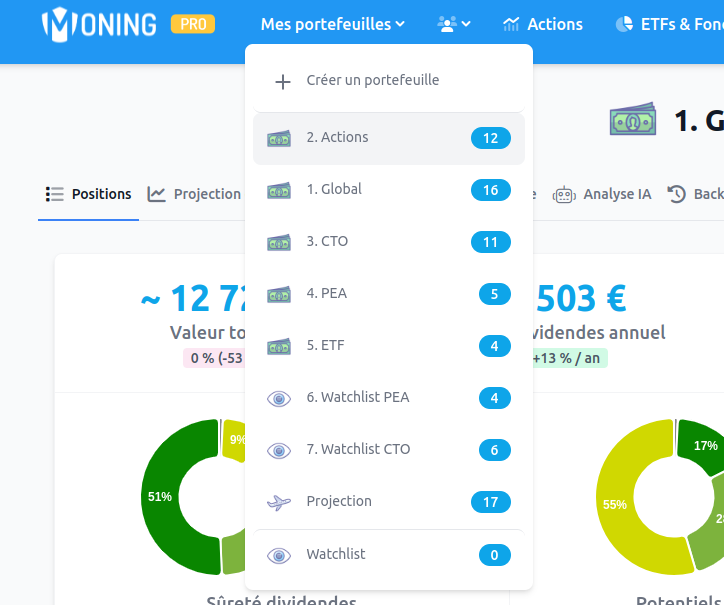This screenshot has height=605, width=724.
Task: Click the 16 count badge
Action: pyautogui.click(x=490, y=190)
